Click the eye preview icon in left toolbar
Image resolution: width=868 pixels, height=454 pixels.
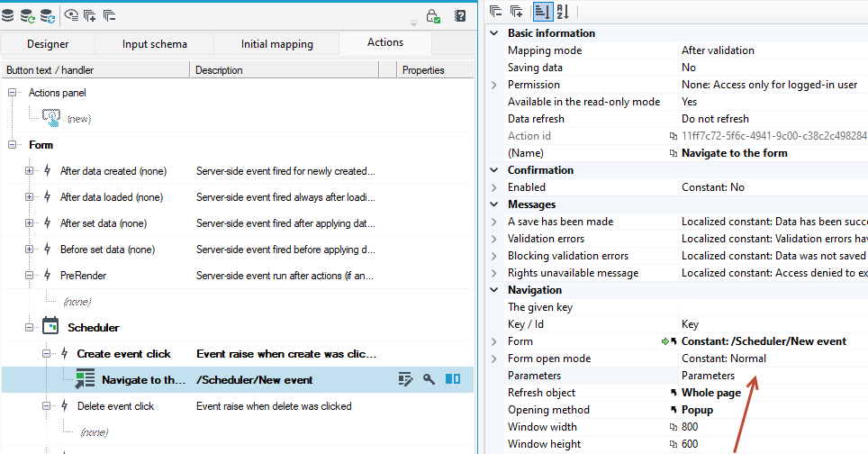71,15
